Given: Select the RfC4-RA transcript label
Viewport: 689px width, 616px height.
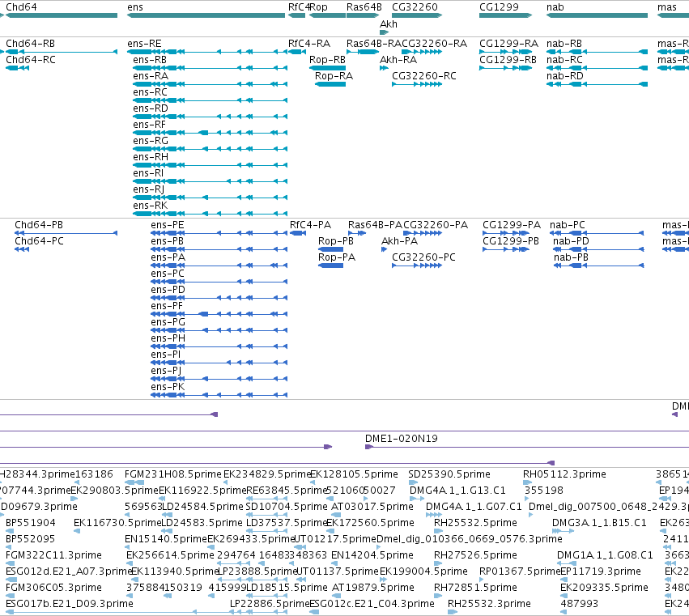Looking at the screenshot, I should pos(309,44).
